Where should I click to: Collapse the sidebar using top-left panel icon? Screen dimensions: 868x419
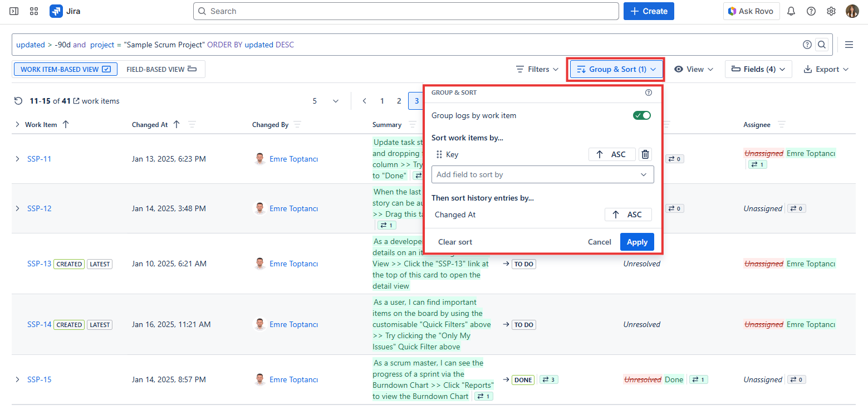click(14, 11)
